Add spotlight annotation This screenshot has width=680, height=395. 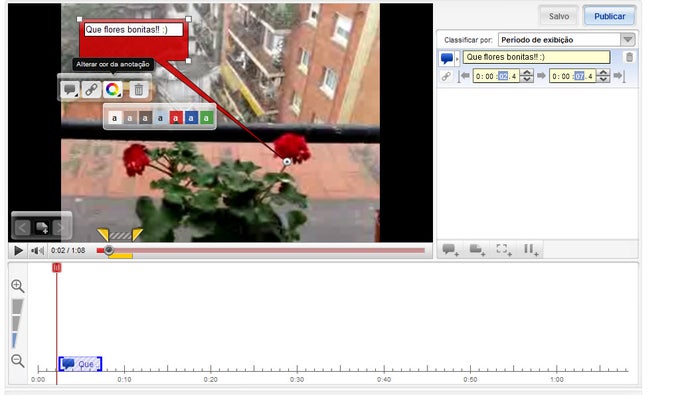(x=503, y=250)
